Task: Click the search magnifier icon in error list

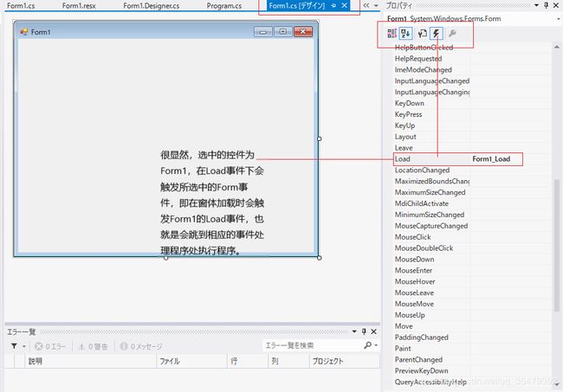Action: coord(367,345)
